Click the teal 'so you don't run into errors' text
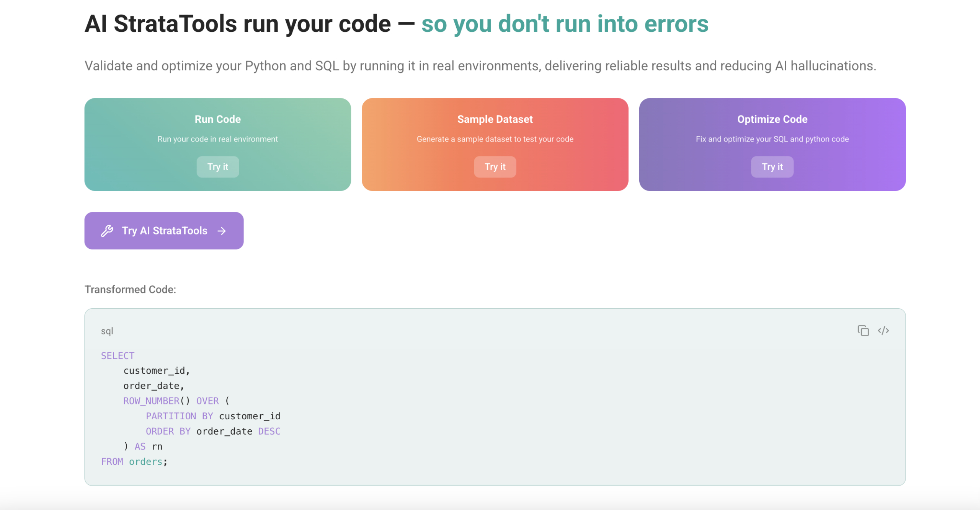980x510 pixels. (x=565, y=24)
